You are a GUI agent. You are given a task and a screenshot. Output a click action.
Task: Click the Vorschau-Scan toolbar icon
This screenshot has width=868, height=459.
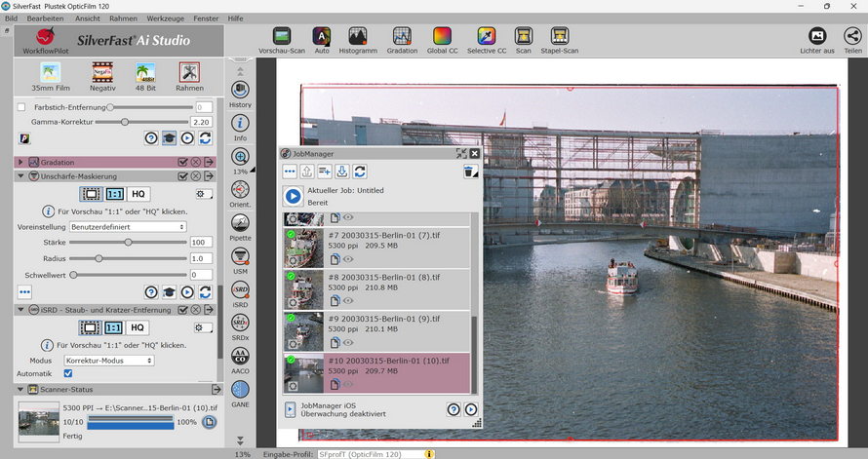280,37
